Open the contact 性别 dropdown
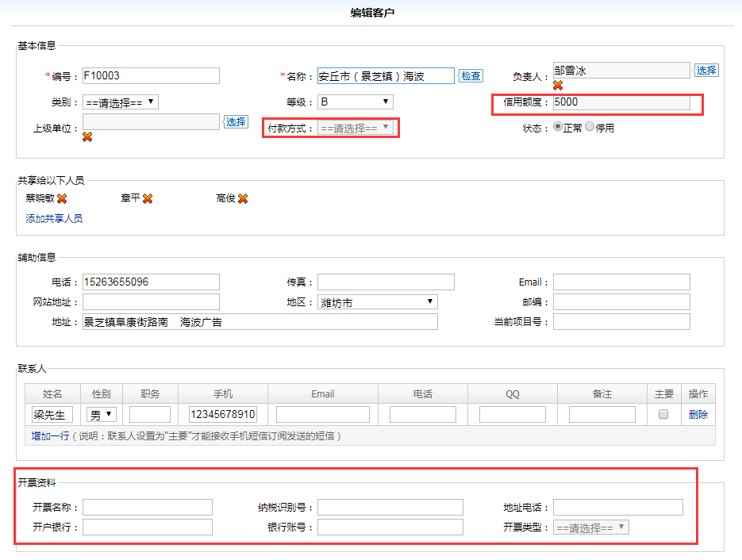The height and width of the screenshot is (560, 742). click(102, 414)
